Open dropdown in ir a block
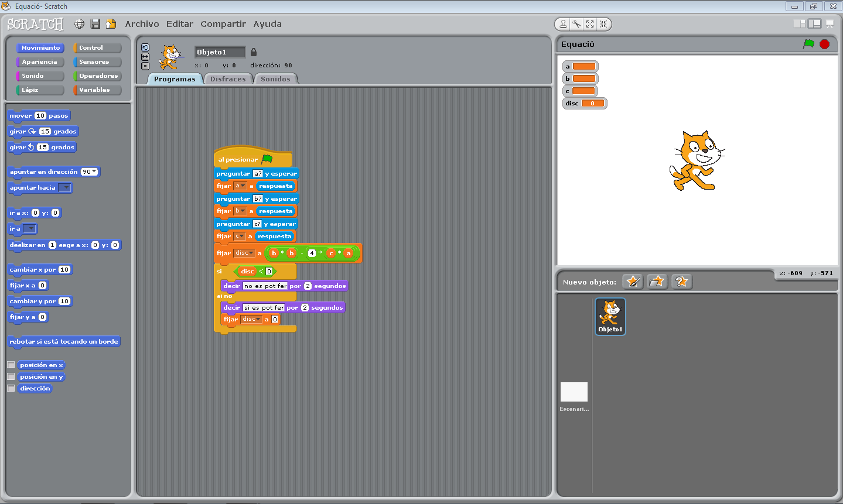This screenshot has height=504, width=843. pyautogui.click(x=30, y=229)
